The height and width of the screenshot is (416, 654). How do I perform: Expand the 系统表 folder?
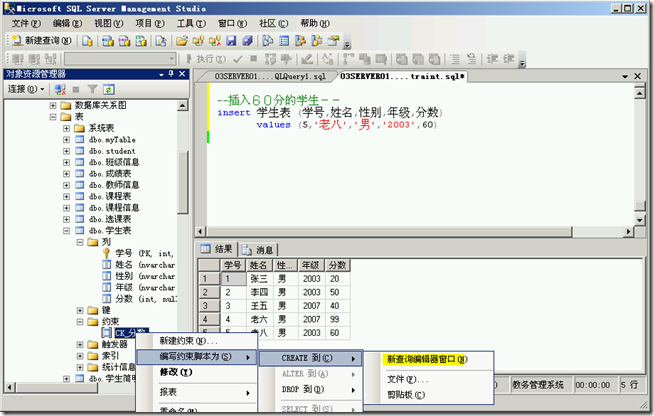[66, 128]
